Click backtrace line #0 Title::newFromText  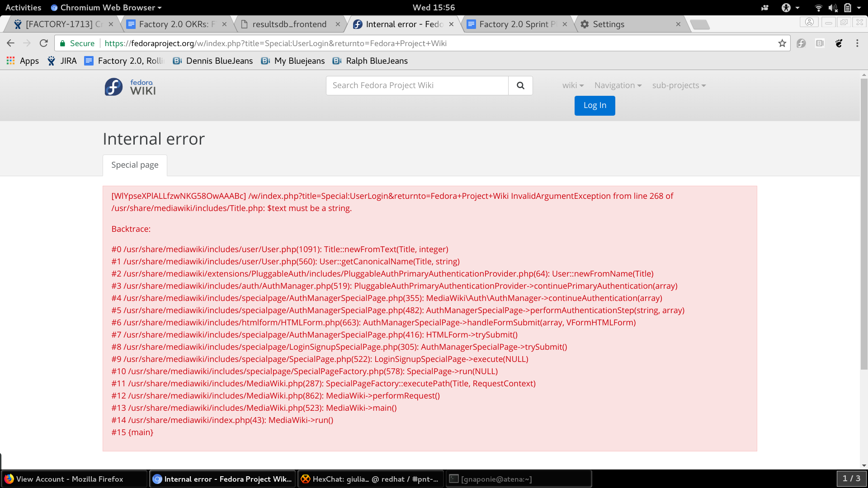(x=280, y=249)
